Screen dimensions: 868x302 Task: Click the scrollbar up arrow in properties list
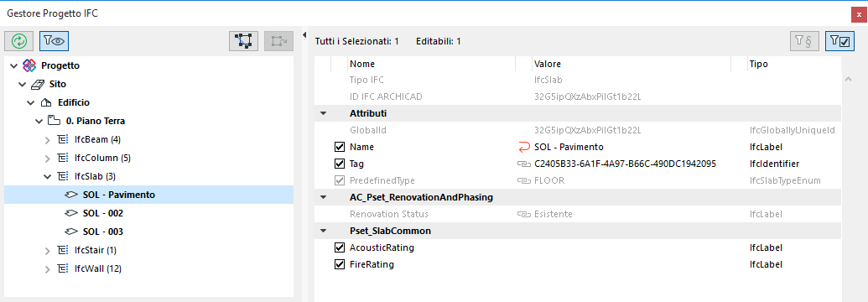coord(848,80)
